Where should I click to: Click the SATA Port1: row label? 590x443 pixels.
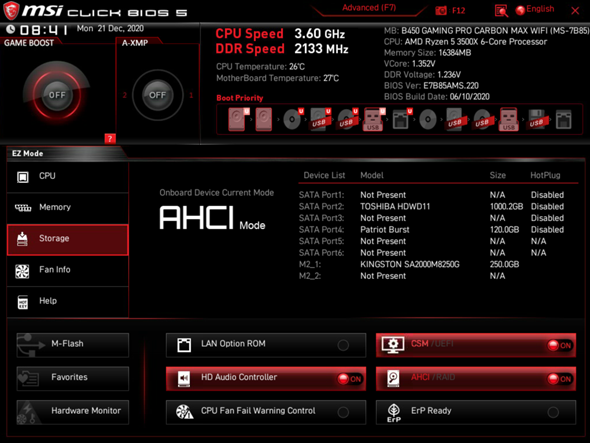point(321,195)
